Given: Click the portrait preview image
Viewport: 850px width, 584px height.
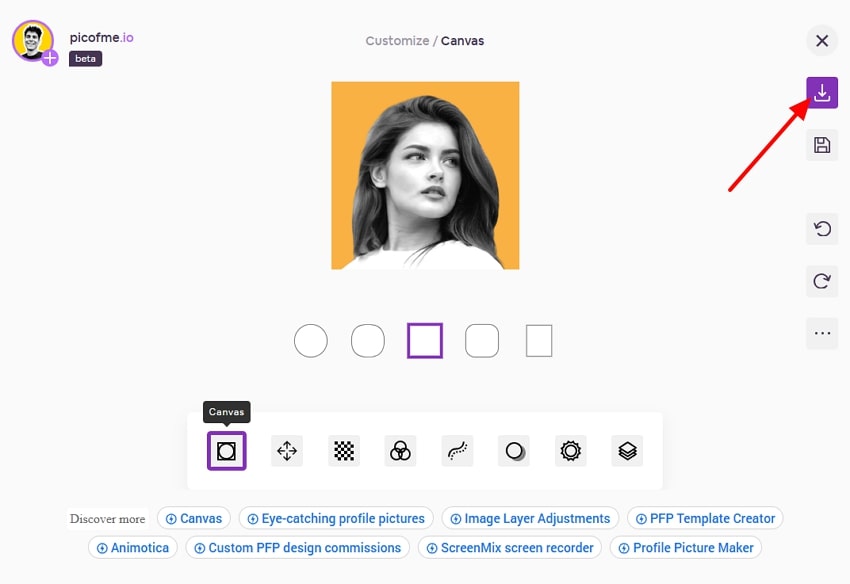Looking at the screenshot, I should click(x=425, y=175).
